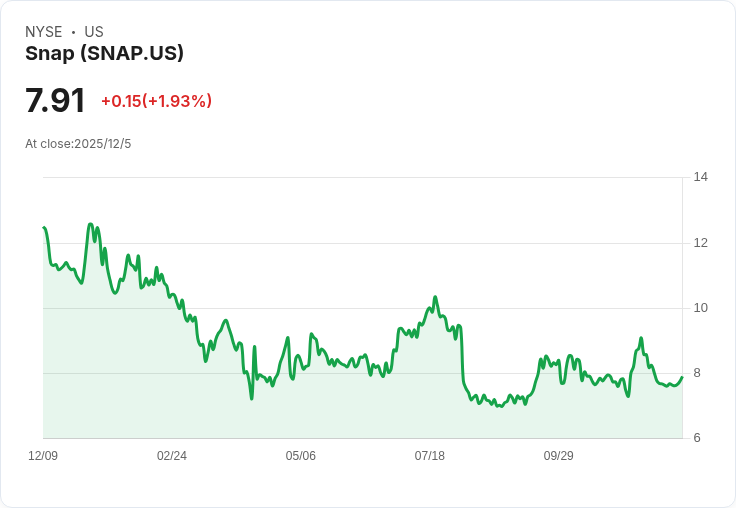Viewport: 736px width, 508px height.
Task: Select the 05/06 date on x-axis
Action: (x=301, y=456)
